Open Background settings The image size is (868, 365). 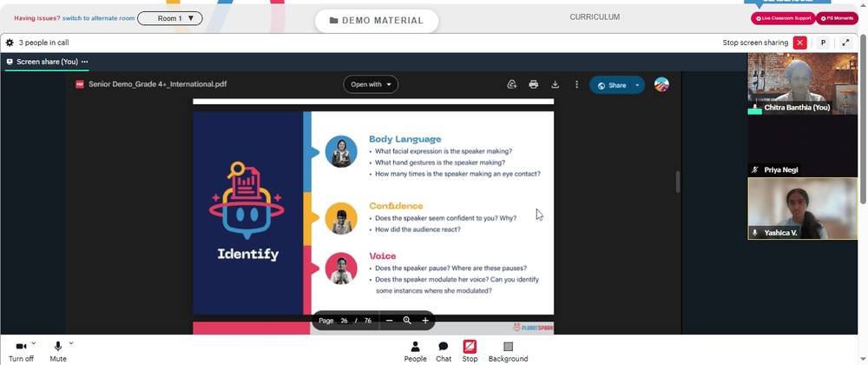508,351
